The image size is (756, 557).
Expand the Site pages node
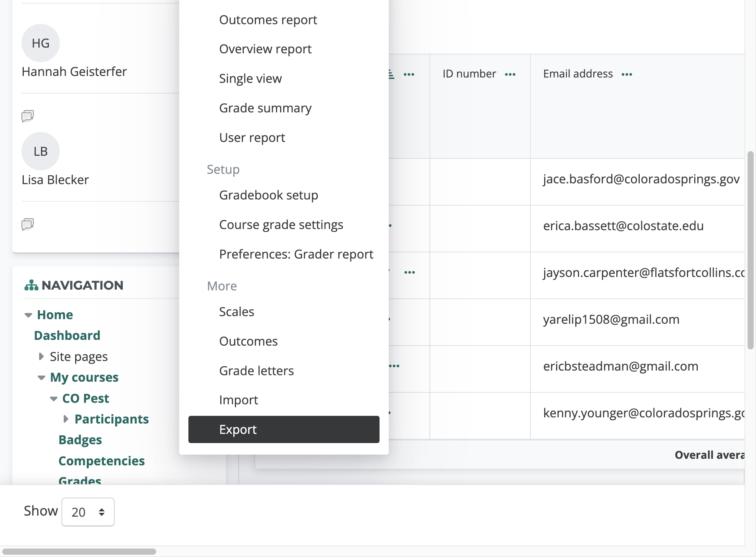[x=41, y=356]
